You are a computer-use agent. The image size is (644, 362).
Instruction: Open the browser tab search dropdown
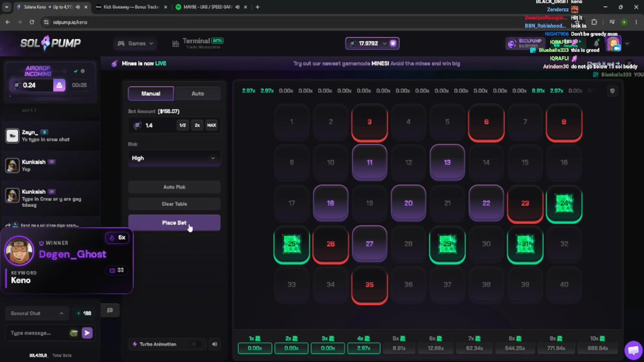click(x=8, y=7)
